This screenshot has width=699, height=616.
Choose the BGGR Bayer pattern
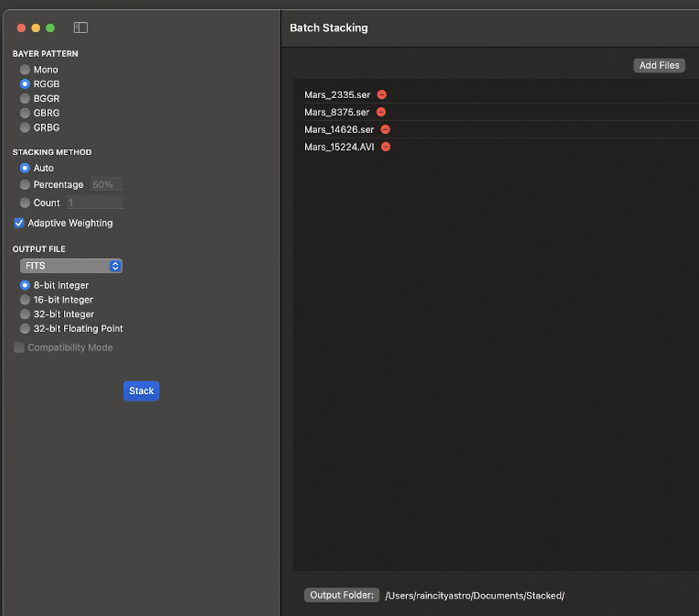tap(25, 99)
